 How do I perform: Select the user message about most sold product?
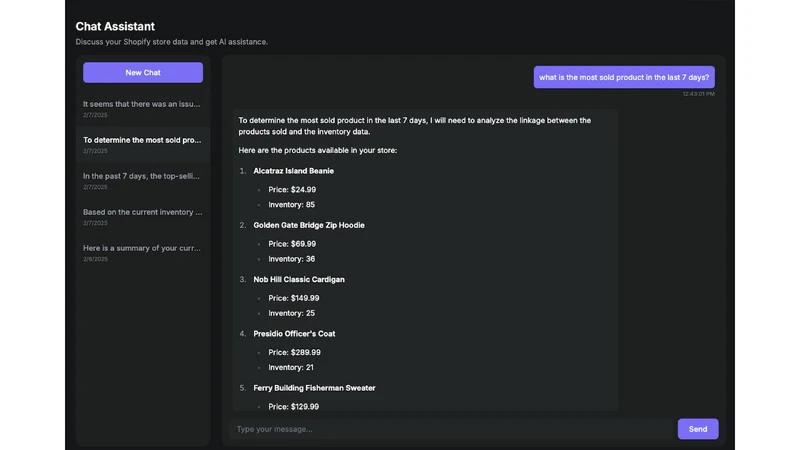coord(624,77)
